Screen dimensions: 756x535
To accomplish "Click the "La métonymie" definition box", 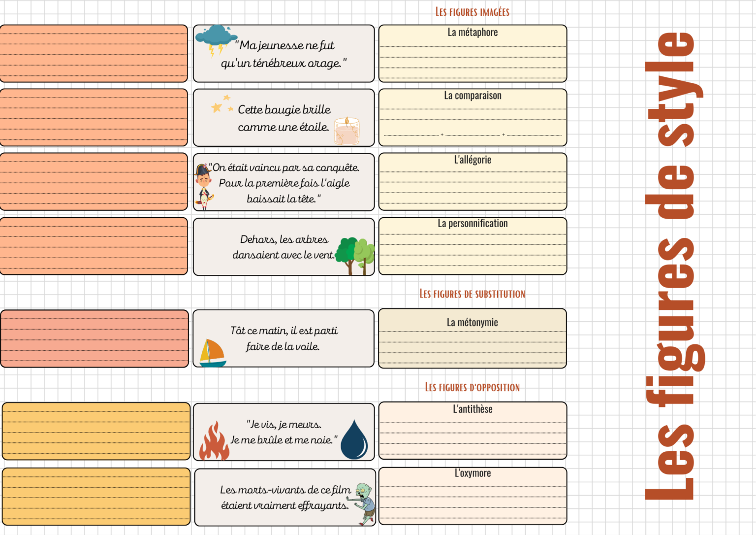I will point(472,345).
